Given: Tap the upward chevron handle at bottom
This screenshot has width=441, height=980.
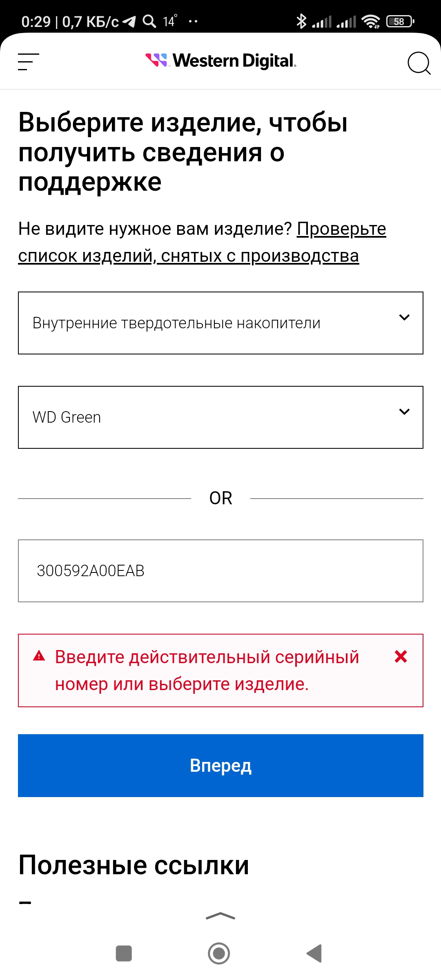Looking at the screenshot, I should [220, 916].
